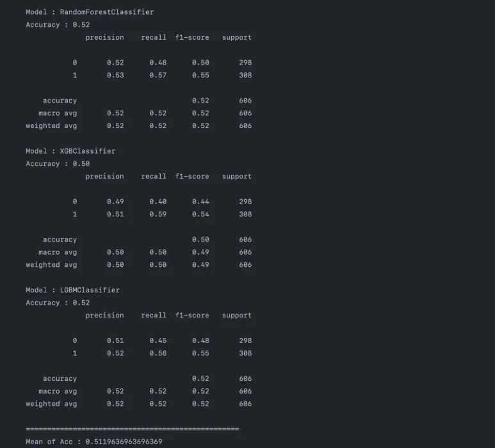Viewport: 495px width, 448px height.
Task: Click 'weighted avg' label in LGBMClassifier report
Action: click(x=51, y=404)
